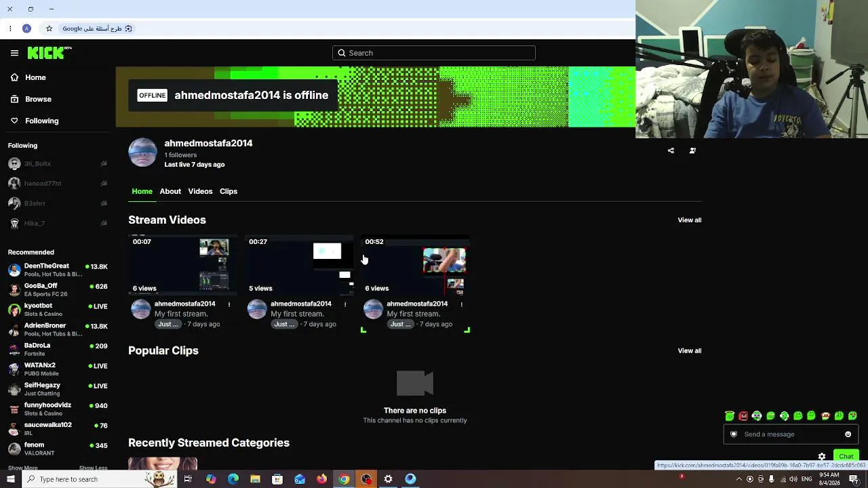Screen dimensions: 868x488
Task: Open options menu for the 00:52 video
Action: 461,304
